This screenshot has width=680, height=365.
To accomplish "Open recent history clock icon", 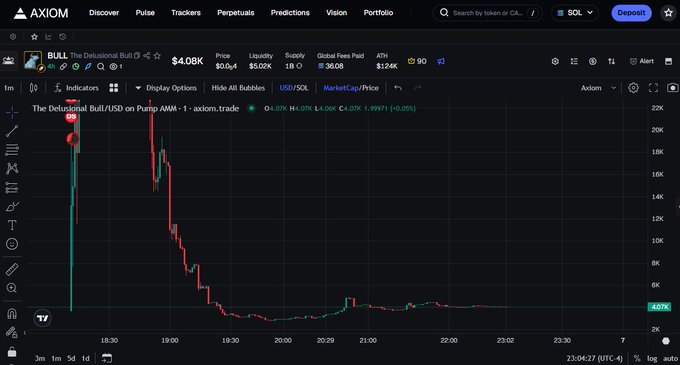I will [x=62, y=37].
